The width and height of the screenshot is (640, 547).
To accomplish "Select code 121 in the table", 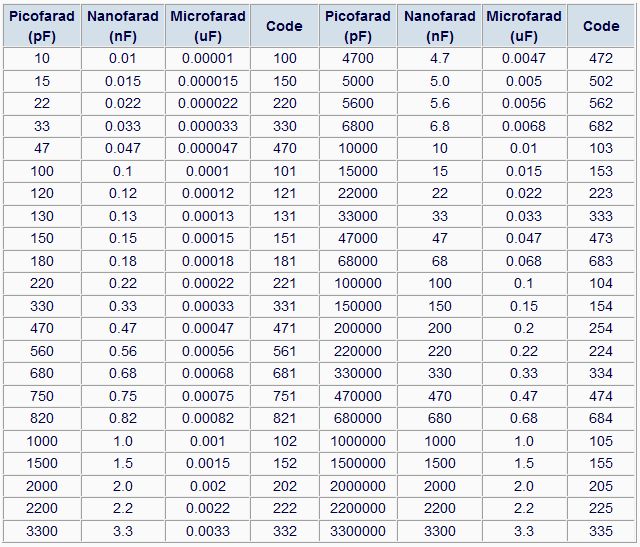I will (284, 193).
